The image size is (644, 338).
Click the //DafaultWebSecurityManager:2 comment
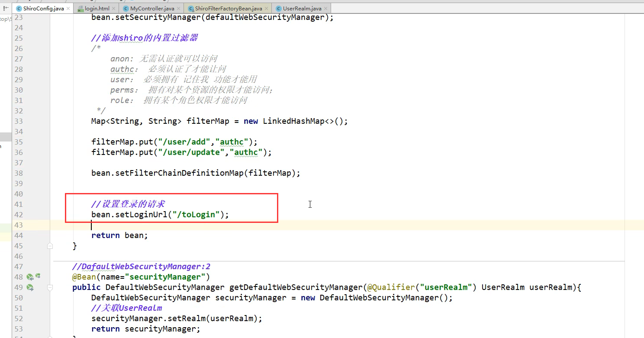click(141, 267)
